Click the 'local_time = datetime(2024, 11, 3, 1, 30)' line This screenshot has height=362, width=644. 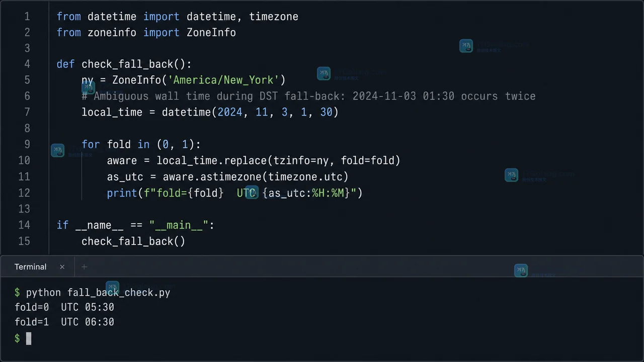[210, 112]
